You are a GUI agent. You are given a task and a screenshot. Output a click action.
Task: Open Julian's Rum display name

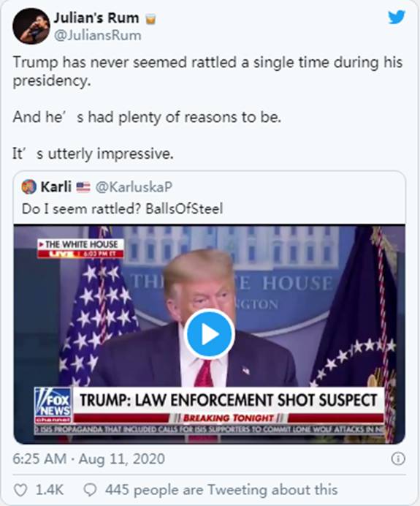tap(96, 18)
